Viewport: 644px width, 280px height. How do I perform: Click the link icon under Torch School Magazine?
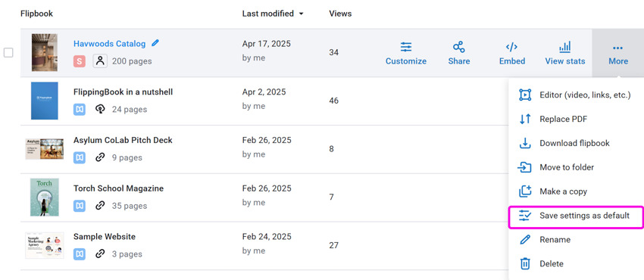pyautogui.click(x=100, y=205)
